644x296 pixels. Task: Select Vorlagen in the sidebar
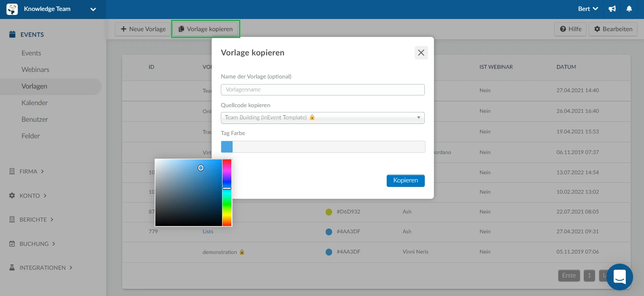(x=51, y=87)
